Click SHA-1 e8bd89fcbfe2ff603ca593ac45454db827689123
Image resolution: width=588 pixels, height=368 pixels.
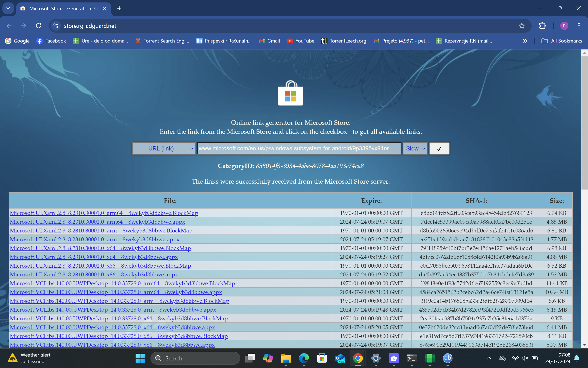[x=476, y=213]
